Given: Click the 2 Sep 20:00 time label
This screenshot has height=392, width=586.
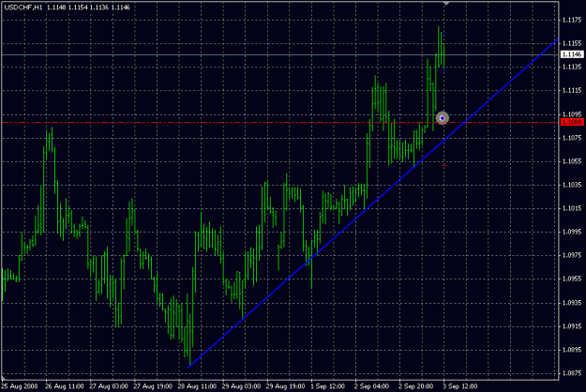Looking at the screenshot, I should pyautogui.click(x=415, y=386).
